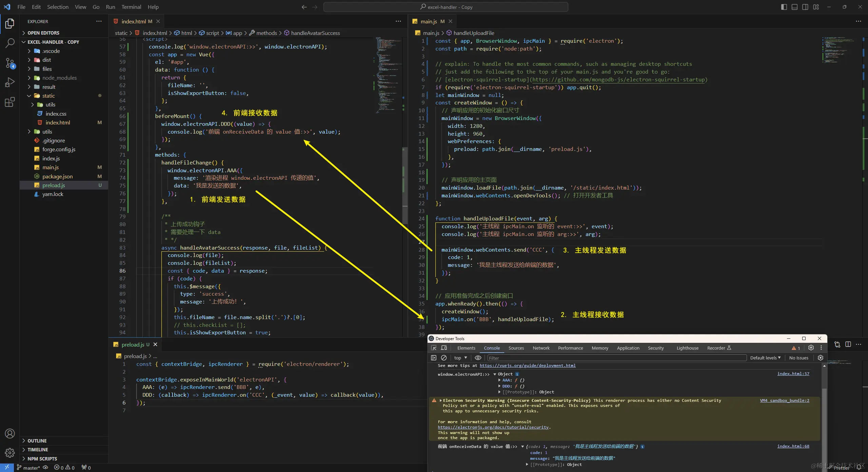Switch to the Elements tab in DevTools
868x472 pixels.
tap(466, 348)
